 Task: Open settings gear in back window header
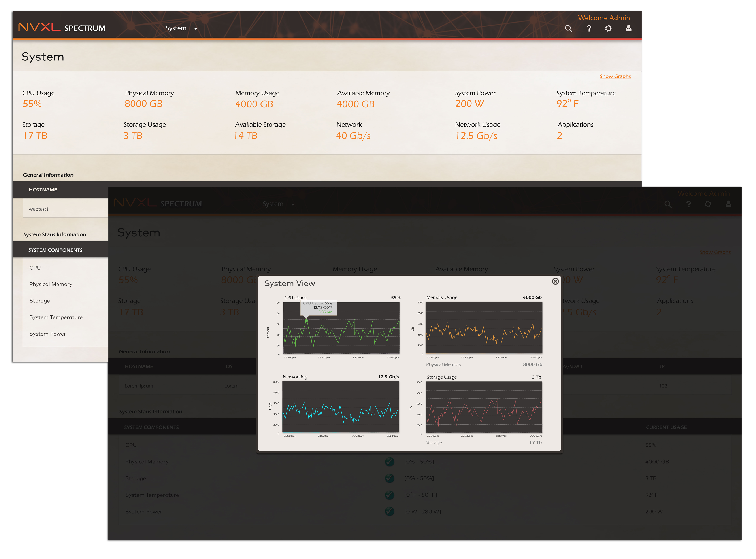pos(608,28)
